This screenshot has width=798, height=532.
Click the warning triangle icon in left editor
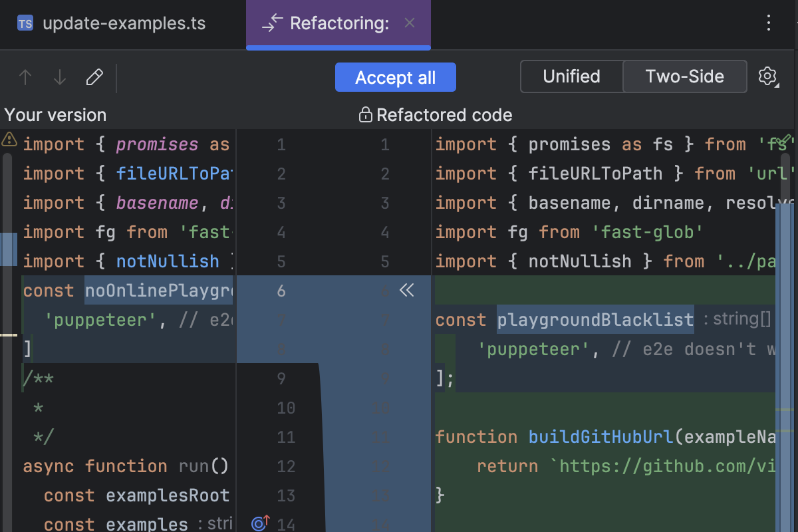pyautogui.click(x=9, y=139)
